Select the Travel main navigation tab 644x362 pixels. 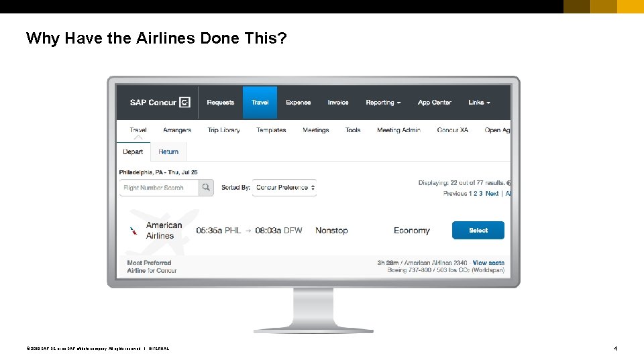point(260,103)
